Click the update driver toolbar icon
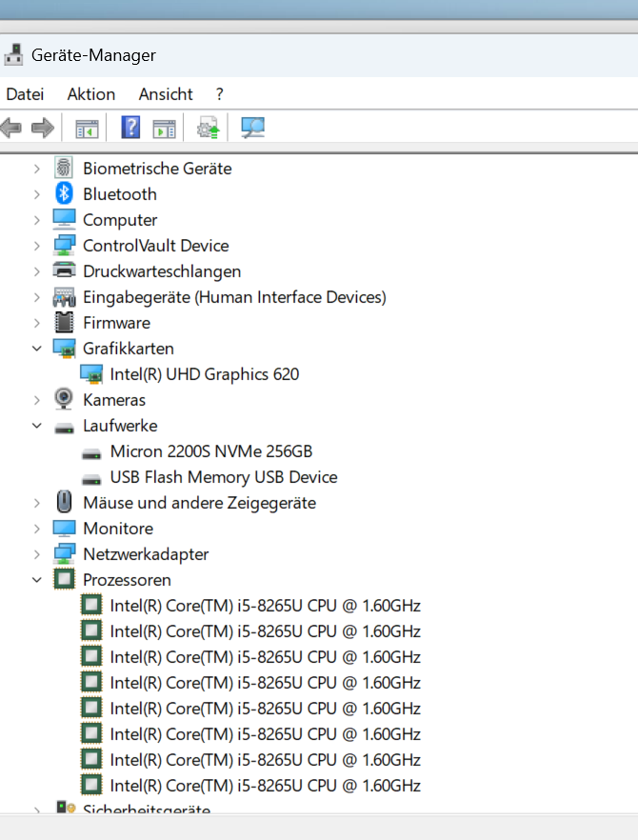The height and width of the screenshot is (840, 638). coord(208,128)
